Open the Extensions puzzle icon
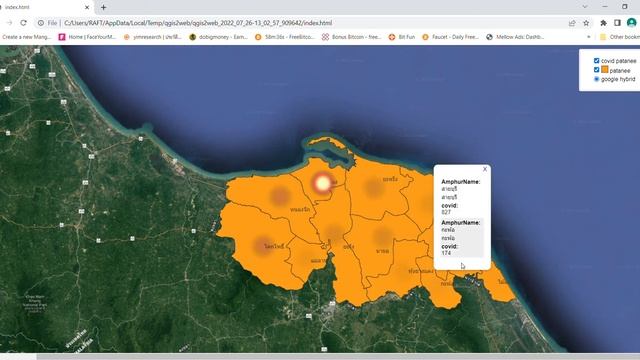Screen dimensions: 640x360 coord(603,23)
